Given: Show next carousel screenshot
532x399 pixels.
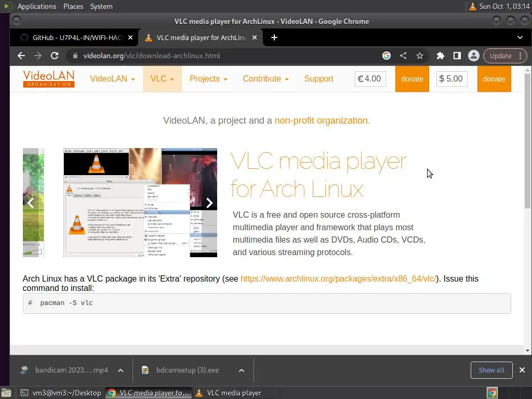Looking at the screenshot, I should 209,203.
